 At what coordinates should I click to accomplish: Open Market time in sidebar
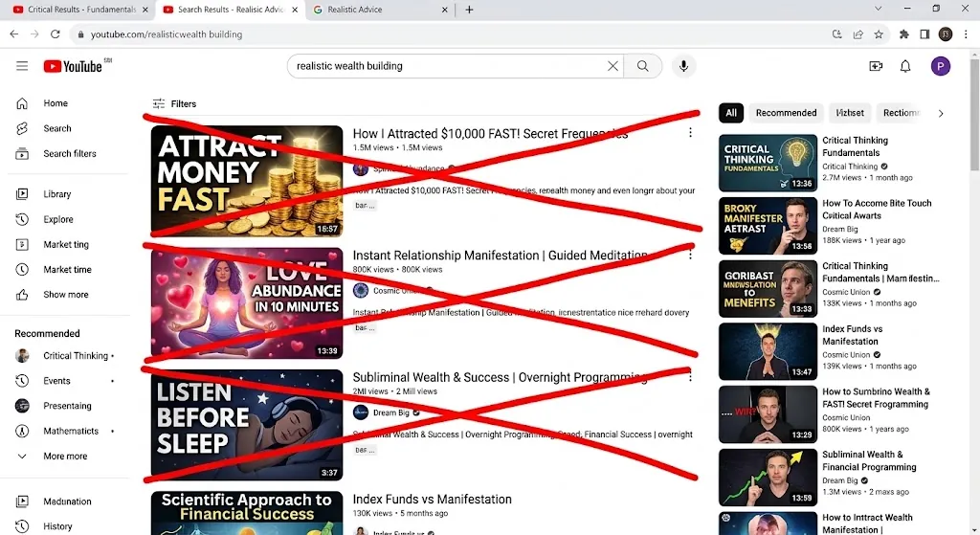(x=68, y=269)
